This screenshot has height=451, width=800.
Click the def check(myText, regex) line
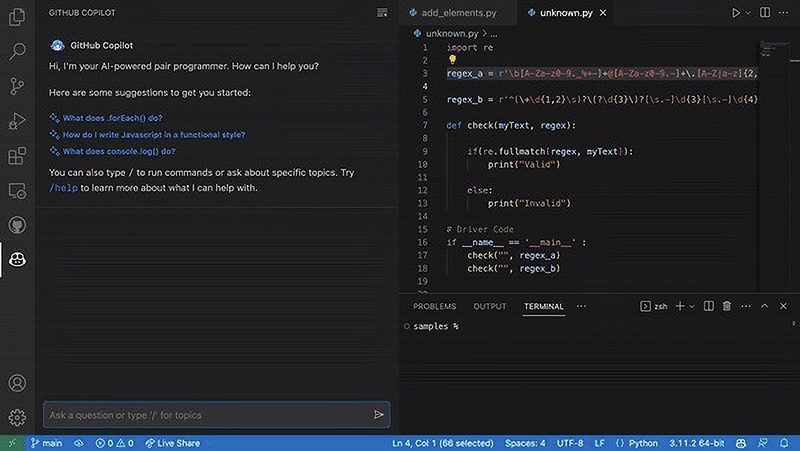(x=511, y=126)
